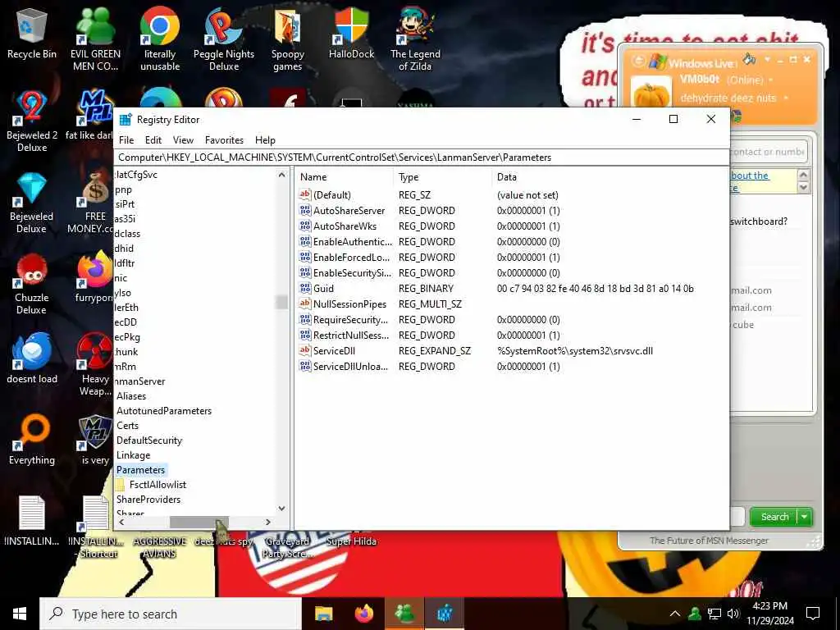840x630 pixels.
Task: Open the Search button dropdown arrow in Messenger
Action: point(805,517)
